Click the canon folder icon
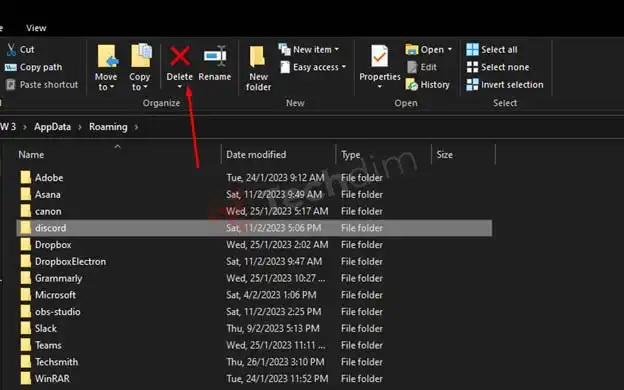This screenshot has width=624, height=390. coord(26,211)
